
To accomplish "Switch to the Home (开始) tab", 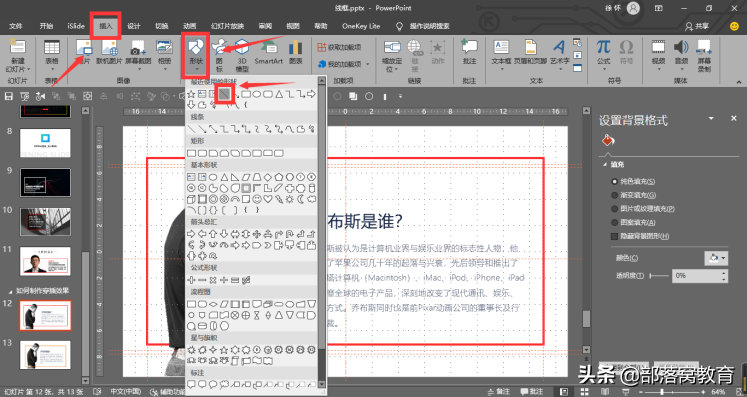I will point(46,26).
